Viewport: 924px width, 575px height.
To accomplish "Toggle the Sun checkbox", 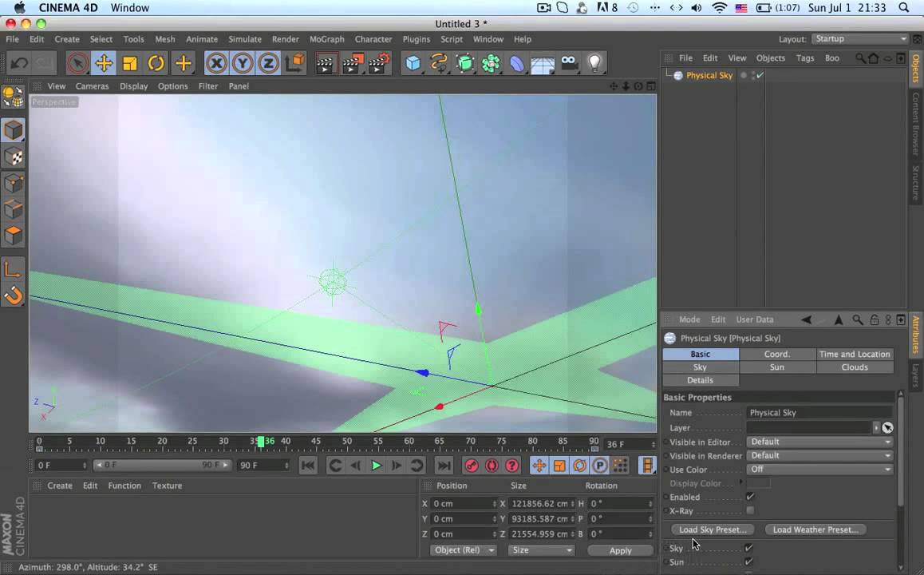I will pyautogui.click(x=748, y=561).
